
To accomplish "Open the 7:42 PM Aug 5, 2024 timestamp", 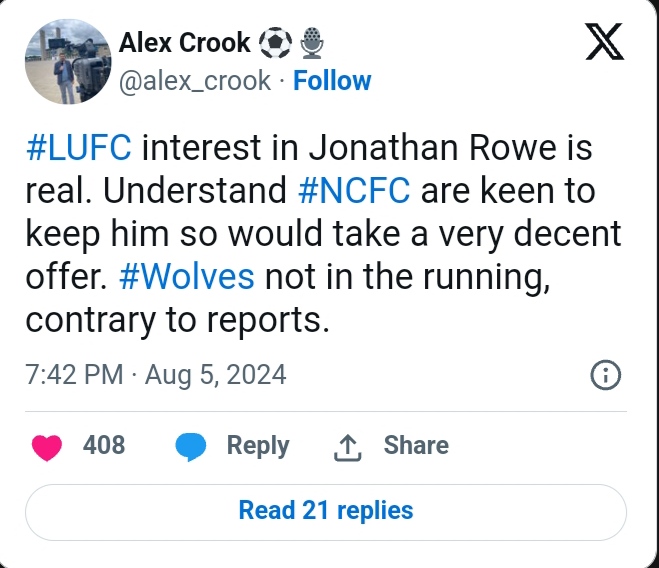I will tap(156, 375).
